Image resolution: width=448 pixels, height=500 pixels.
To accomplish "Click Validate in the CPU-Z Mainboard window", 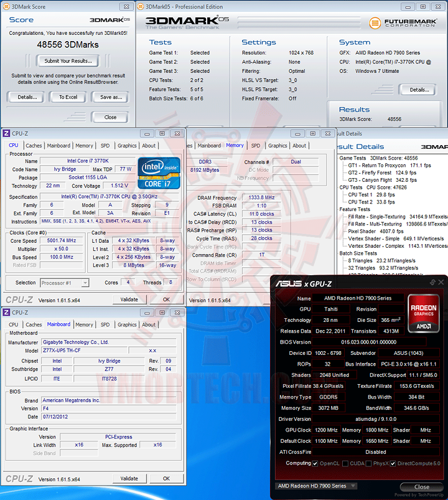I will point(129,479).
